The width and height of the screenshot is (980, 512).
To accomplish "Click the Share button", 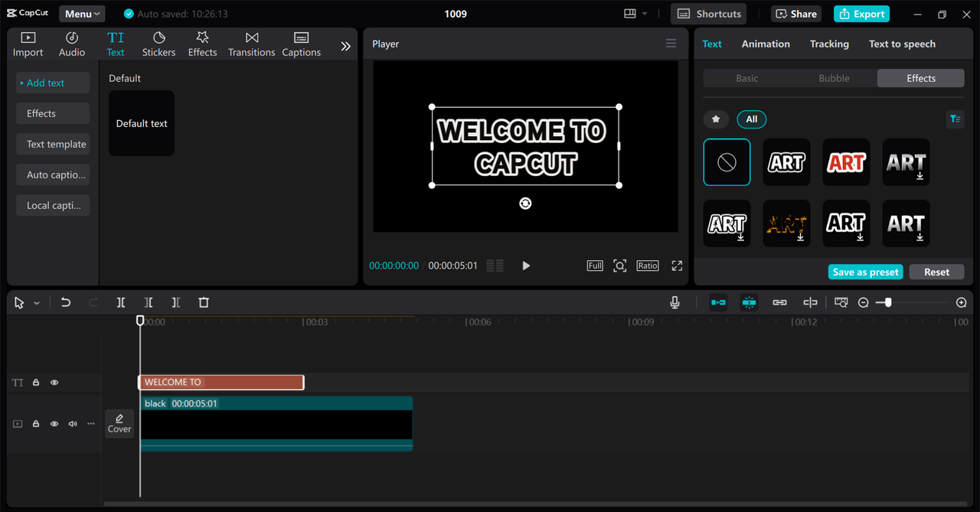I will pyautogui.click(x=795, y=14).
